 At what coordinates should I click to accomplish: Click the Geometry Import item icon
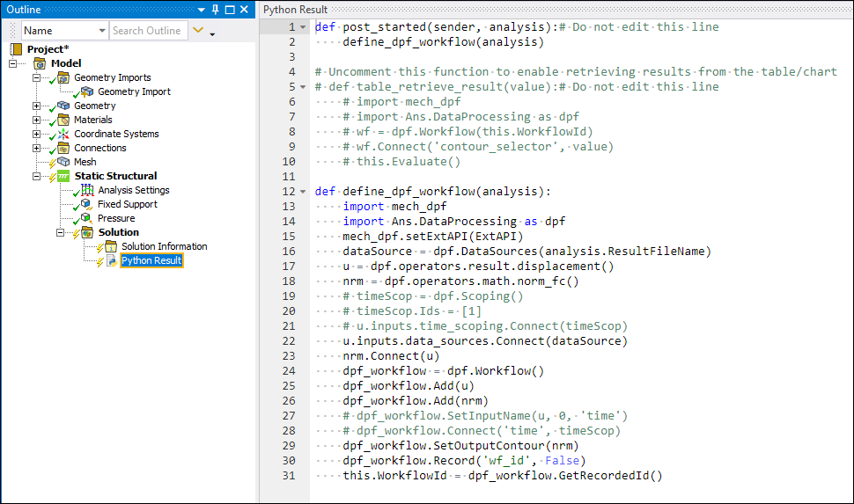click(x=87, y=91)
